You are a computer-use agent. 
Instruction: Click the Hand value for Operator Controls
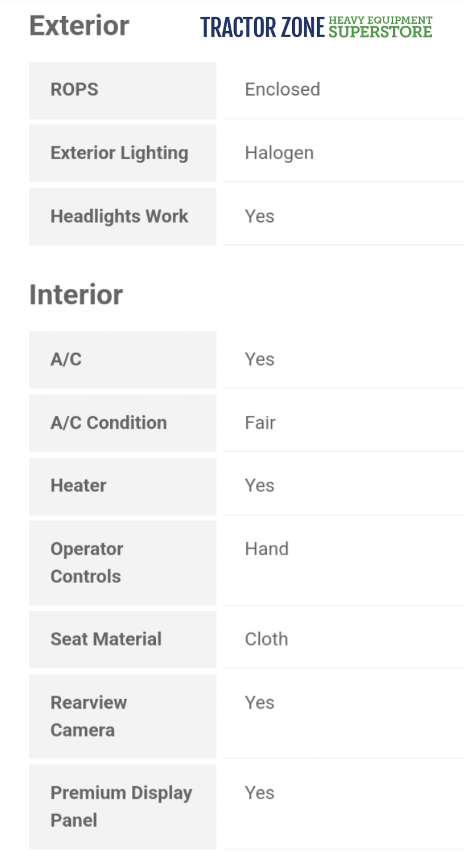pos(267,549)
